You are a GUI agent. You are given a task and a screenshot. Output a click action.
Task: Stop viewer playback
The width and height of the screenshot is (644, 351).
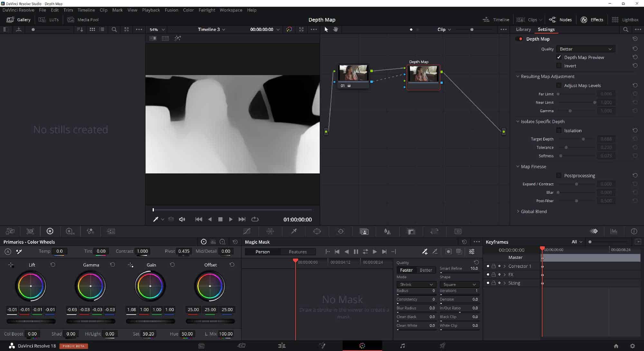coord(220,219)
